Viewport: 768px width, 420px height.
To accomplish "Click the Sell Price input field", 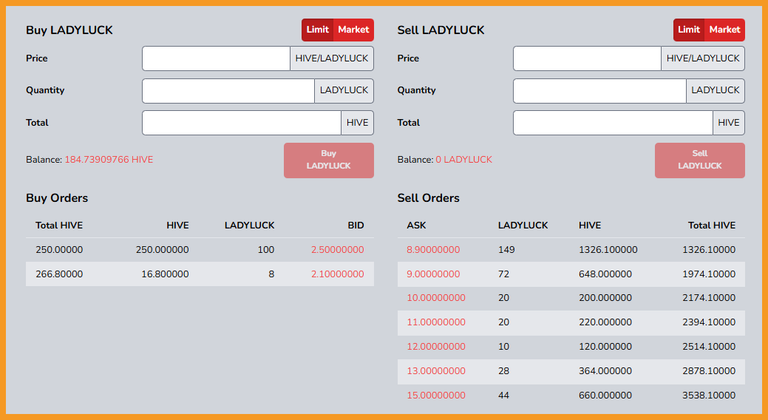I will coord(587,58).
